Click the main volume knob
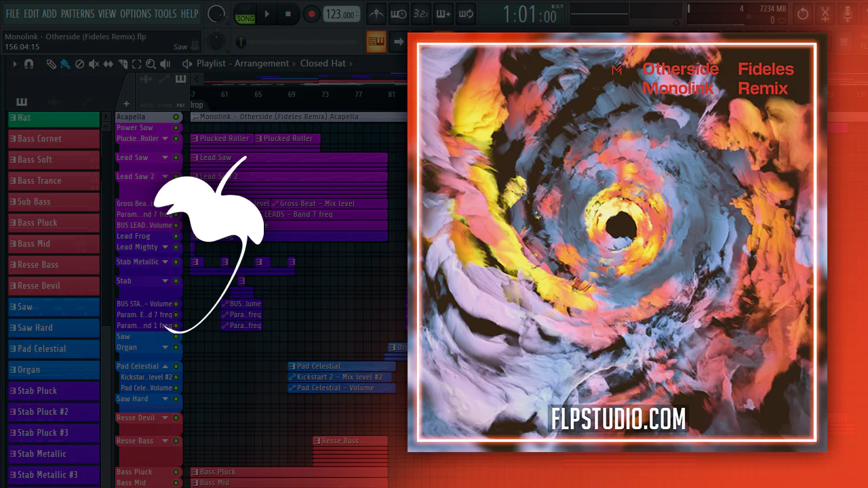Screen dimensions: 868x488 [216, 13]
